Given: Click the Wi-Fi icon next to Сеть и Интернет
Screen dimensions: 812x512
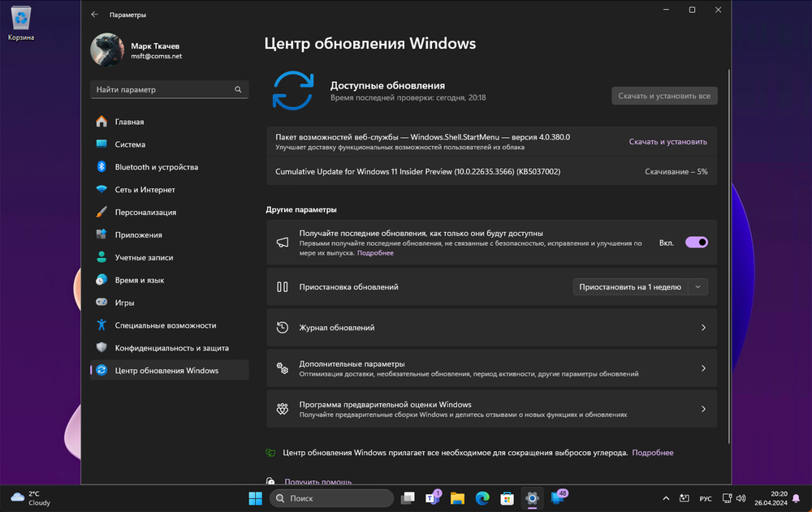Looking at the screenshot, I should [101, 190].
